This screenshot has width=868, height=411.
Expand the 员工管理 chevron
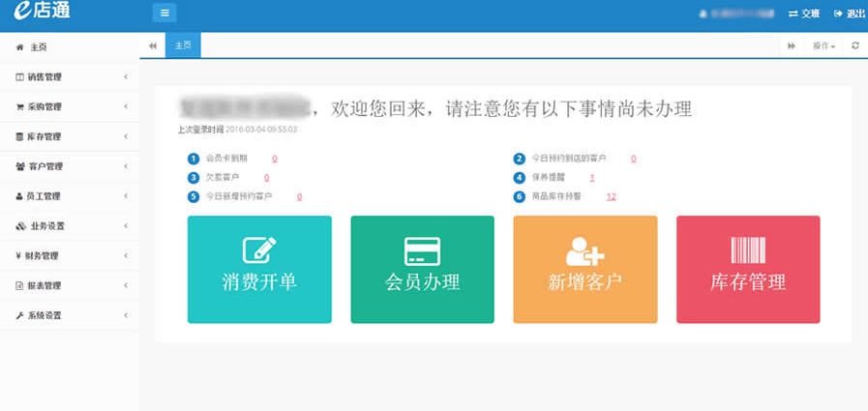point(126,196)
